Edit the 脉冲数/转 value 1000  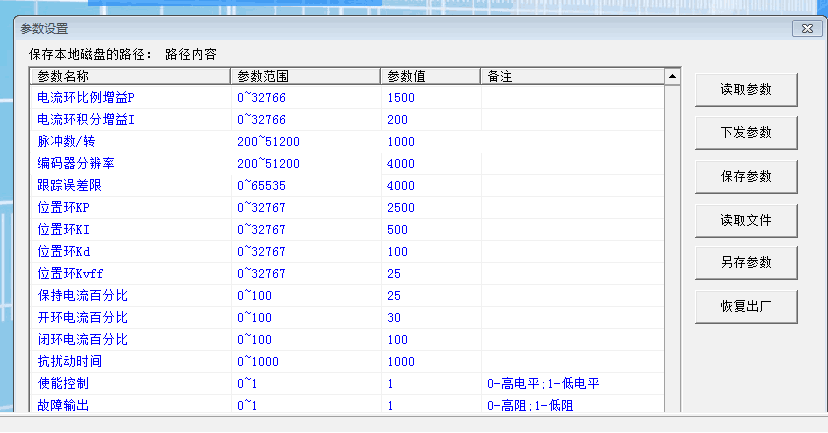tap(401, 142)
